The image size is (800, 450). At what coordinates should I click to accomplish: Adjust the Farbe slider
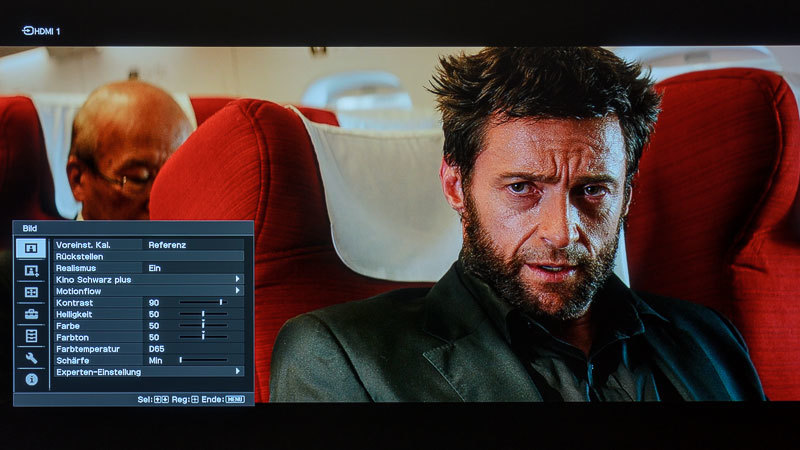[x=203, y=326]
